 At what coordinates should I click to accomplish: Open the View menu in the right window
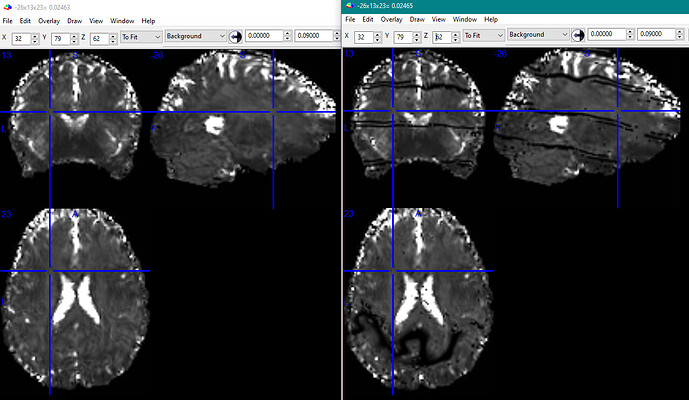click(x=439, y=19)
